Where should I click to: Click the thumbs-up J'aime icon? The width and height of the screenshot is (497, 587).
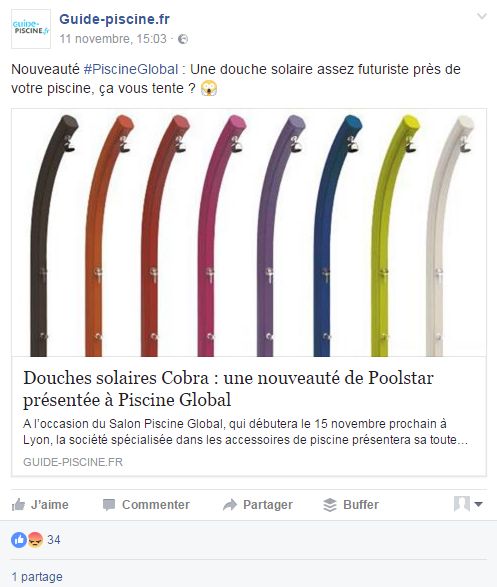(x=18, y=505)
